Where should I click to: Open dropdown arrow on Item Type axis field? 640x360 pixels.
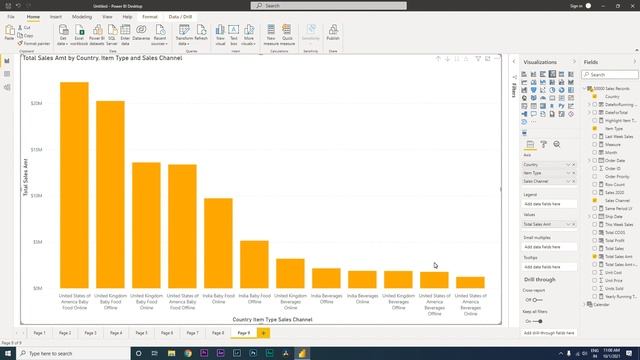click(x=568, y=173)
